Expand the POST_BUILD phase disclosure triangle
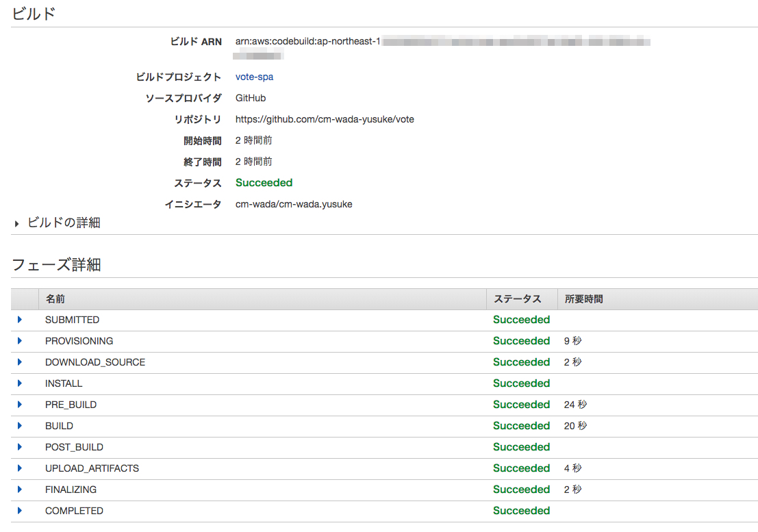 pos(19,447)
